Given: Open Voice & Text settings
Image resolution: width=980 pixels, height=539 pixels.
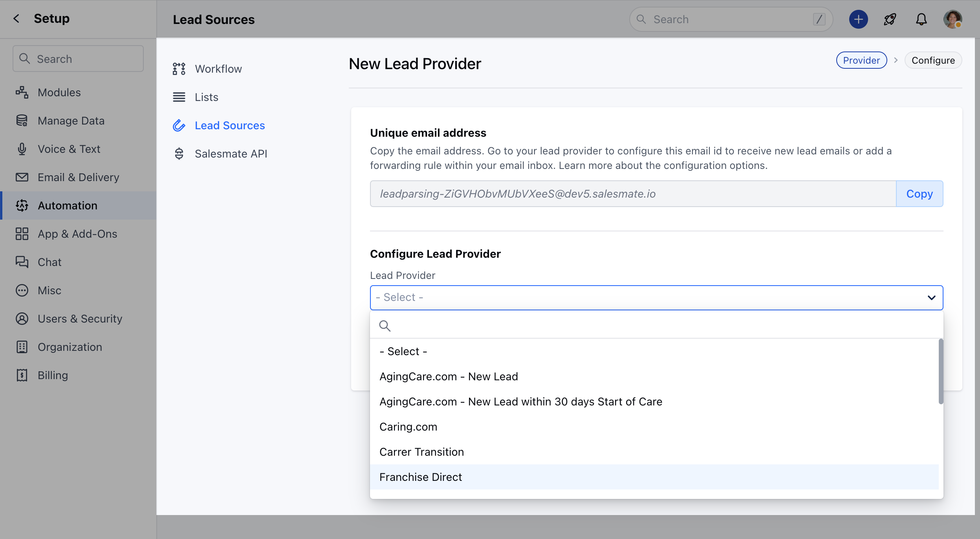Looking at the screenshot, I should pyautogui.click(x=69, y=149).
